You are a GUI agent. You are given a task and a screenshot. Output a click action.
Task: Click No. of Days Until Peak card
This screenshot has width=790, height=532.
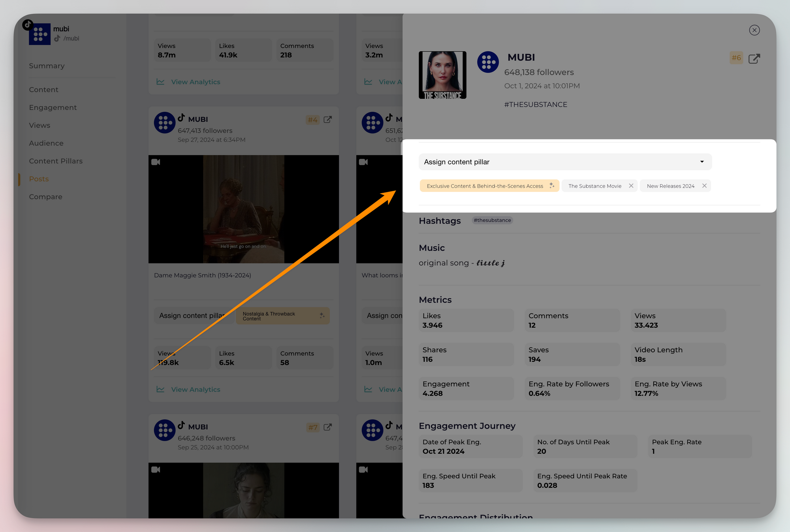pos(585,447)
